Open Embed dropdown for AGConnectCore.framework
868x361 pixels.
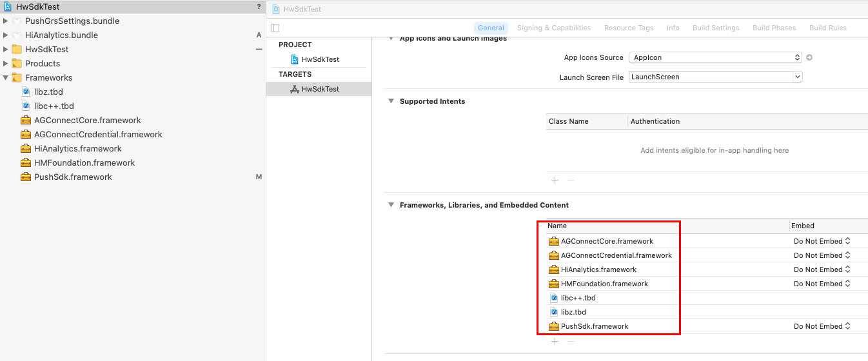tap(822, 241)
